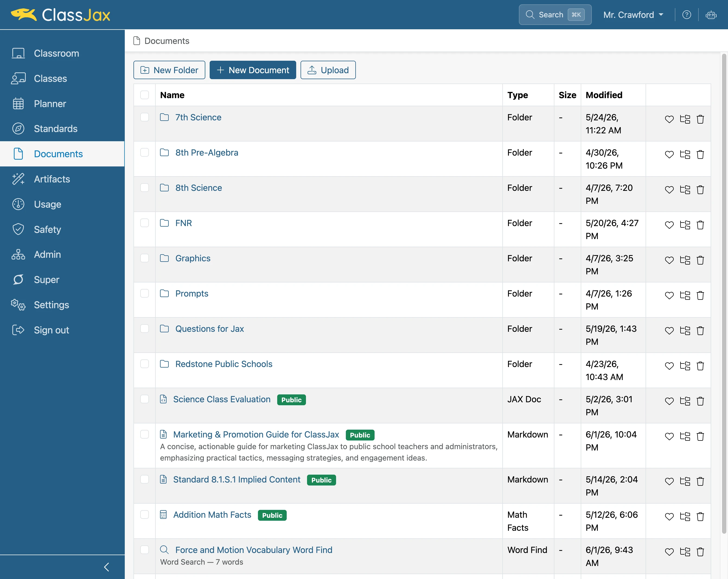The image size is (728, 579).
Task: Open Standard 8.1.S.1 Implied Content link
Action: [x=237, y=480]
